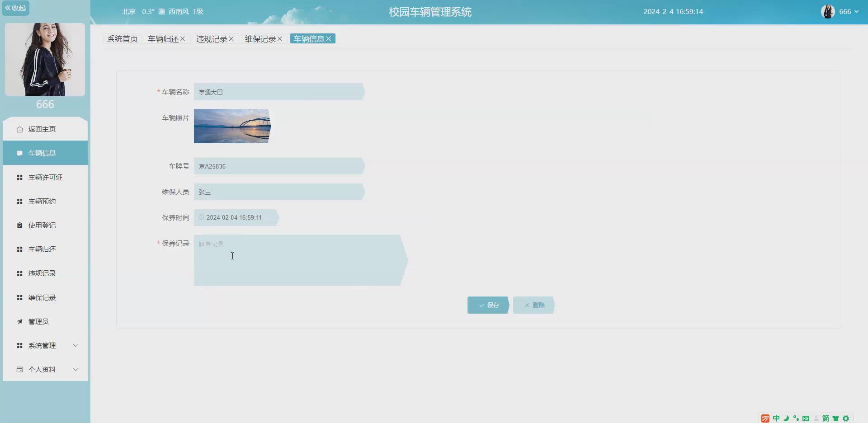This screenshot has width=868, height=423.
Task: Expand the 系统管理 submenu chevron
Action: [x=75, y=346]
